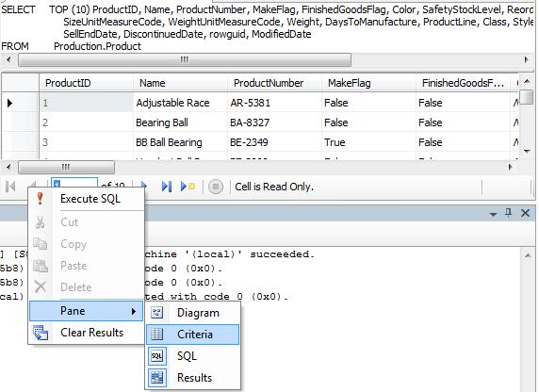539x392 pixels.
Task: Click Production.Product in the SQL text
Action: 97,46
